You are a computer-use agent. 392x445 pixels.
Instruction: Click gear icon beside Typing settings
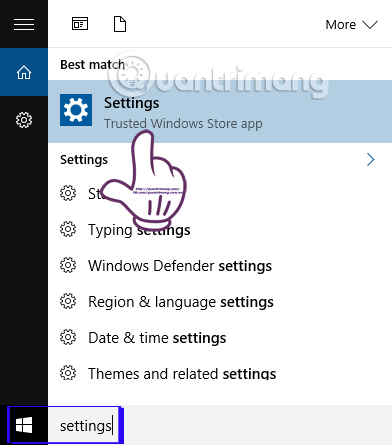click(68, 229)
